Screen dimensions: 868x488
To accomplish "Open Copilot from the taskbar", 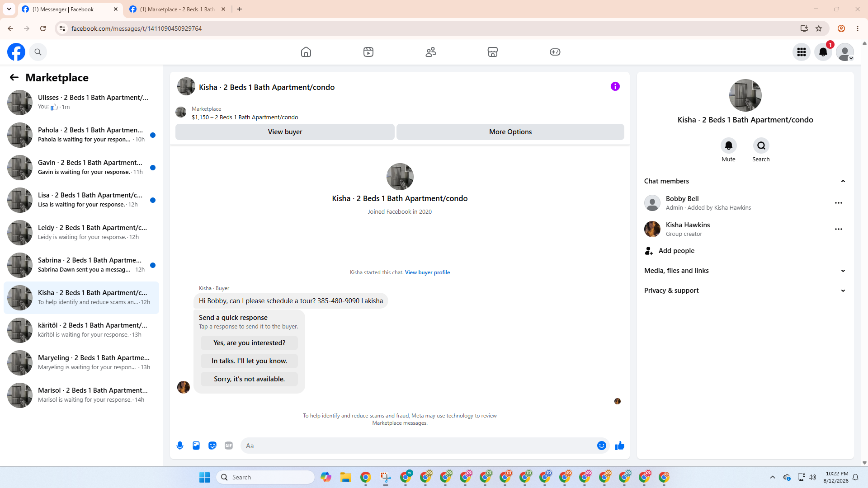I will 326,477.
